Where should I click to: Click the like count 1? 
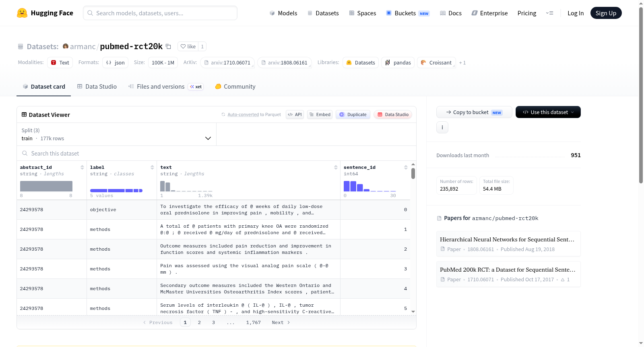(202, 46)
